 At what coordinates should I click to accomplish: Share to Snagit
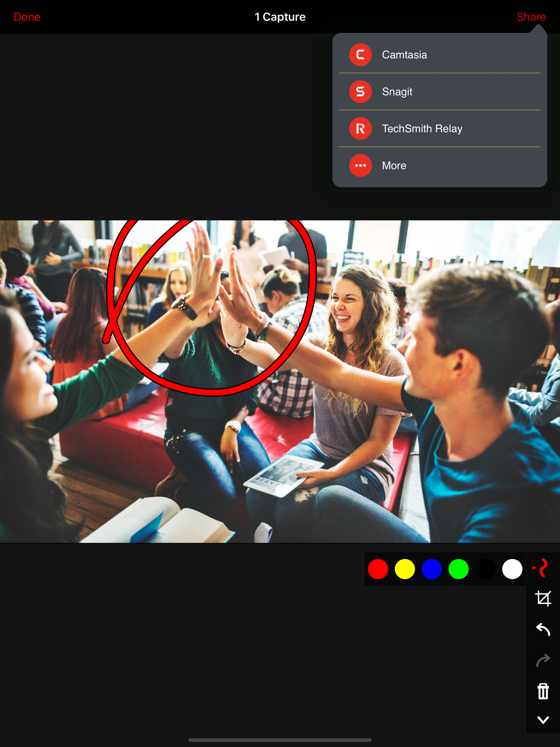[439, 92]
